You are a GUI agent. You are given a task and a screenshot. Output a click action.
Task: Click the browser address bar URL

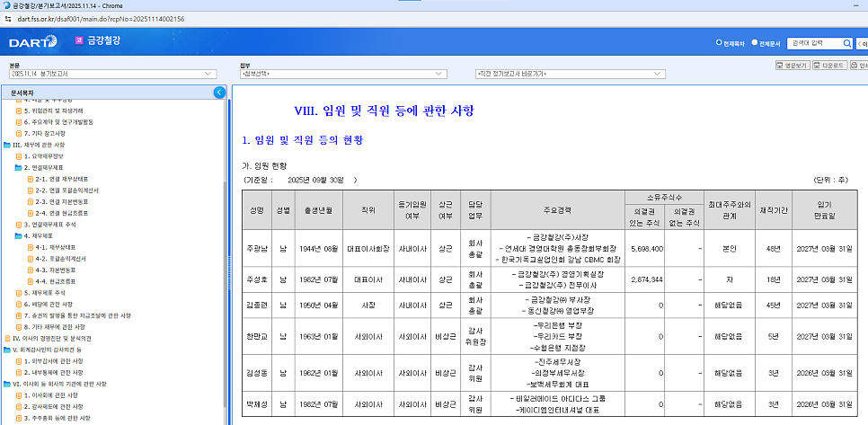click(x=102, y=19)
